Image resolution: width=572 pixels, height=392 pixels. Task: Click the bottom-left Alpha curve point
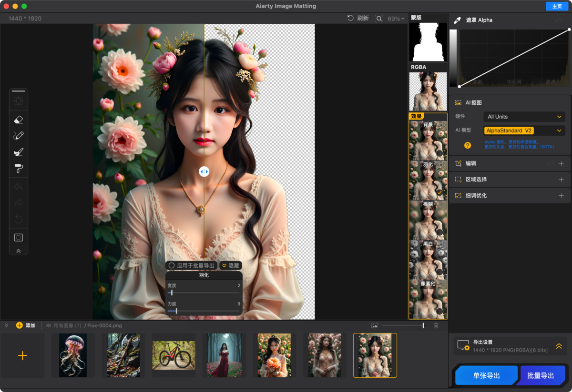tap(460, 86)
